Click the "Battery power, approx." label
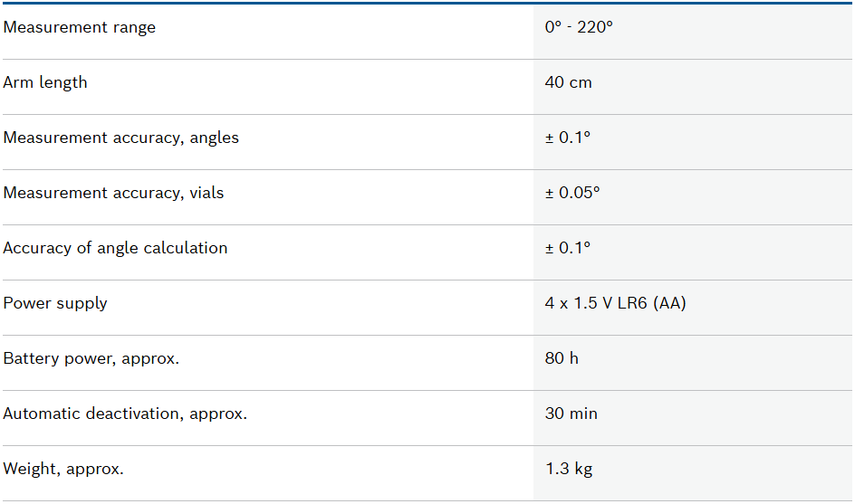 click(x=91, y=358)
